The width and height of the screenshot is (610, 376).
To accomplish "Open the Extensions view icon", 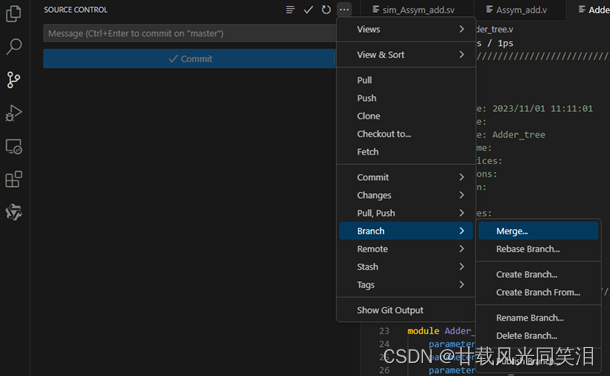I will point(14,179).
